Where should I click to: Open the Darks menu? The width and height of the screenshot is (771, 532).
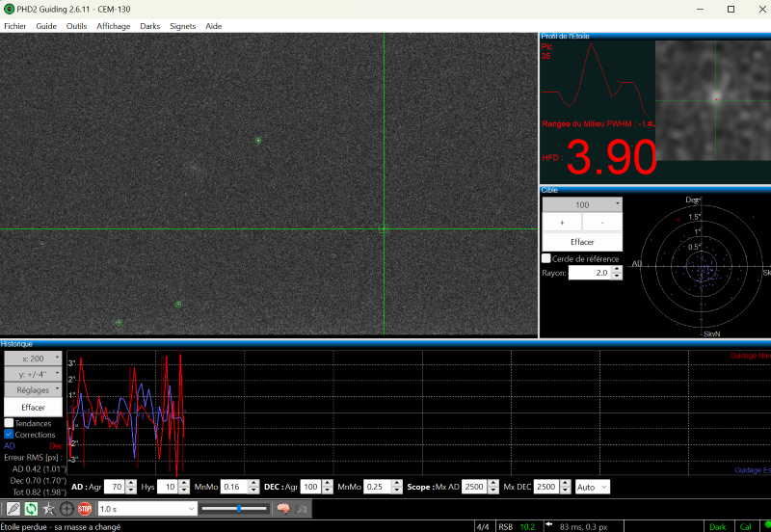(x=149, y=26)
